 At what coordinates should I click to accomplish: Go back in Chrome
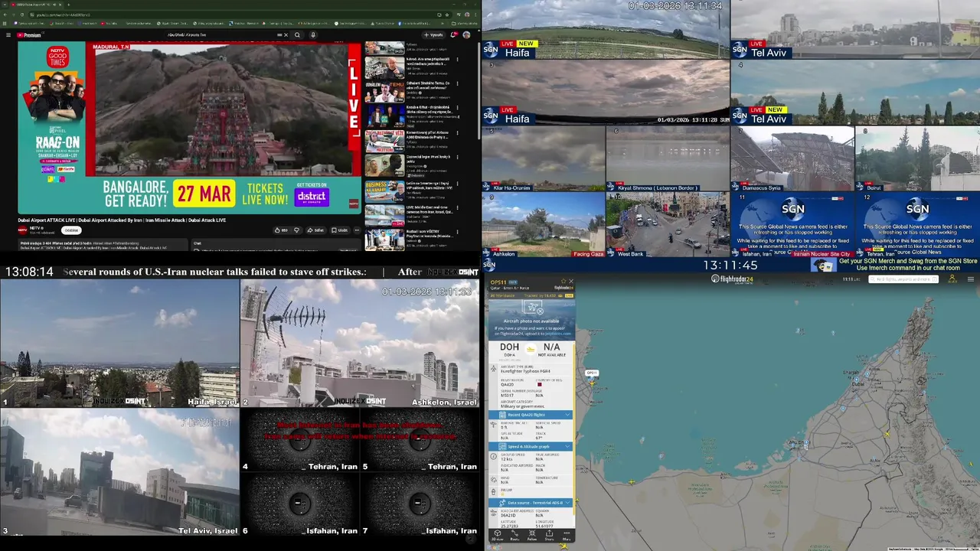pos(5,15)
